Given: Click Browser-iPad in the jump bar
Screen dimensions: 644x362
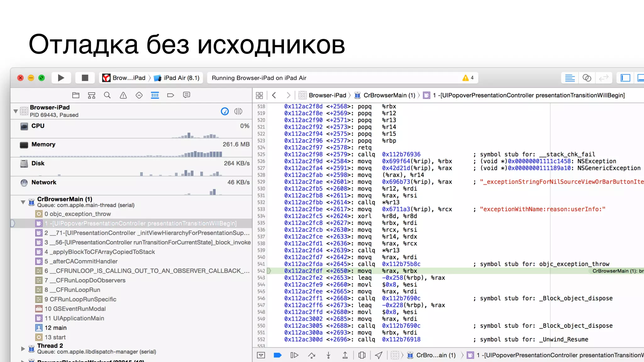Looking at the screenshot, I should (x=323, y=95).
